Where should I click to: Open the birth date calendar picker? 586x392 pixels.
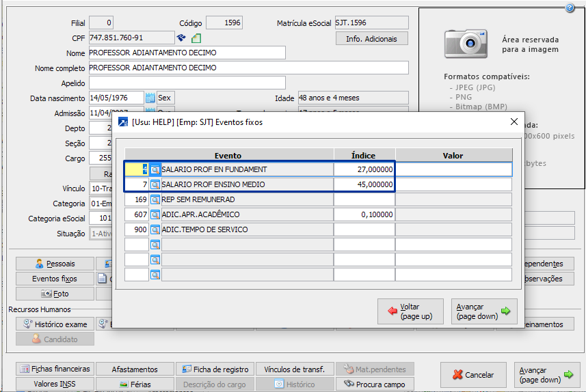point(150,98)
